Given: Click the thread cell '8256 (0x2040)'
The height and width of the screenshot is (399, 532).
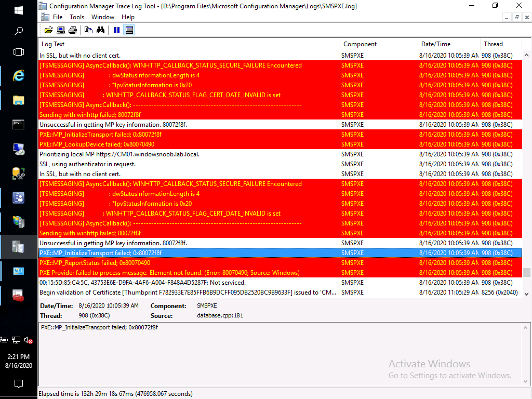Looking at the screenshot, I should click(x=499, y=292).
